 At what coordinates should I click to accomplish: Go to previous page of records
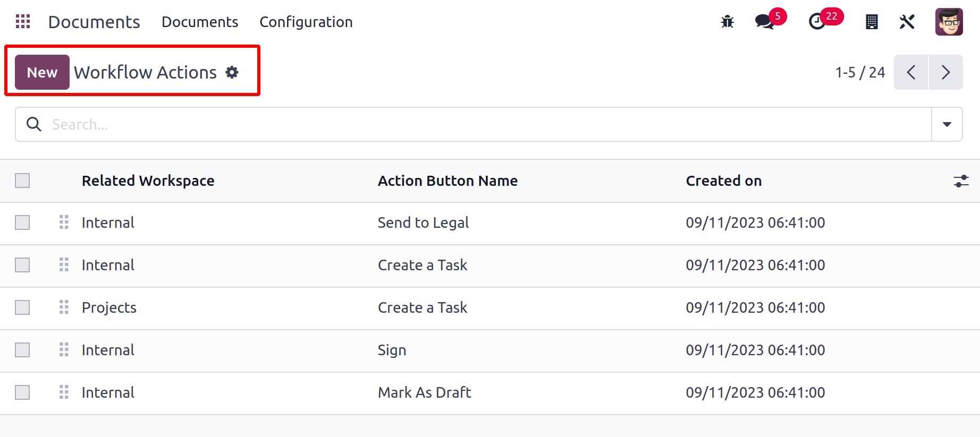(x=911, y=72)
